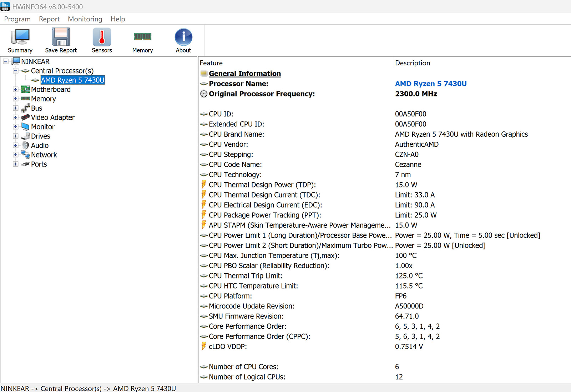
Task: Select CPU PBO Scalar row
Action: pos(384,266)
